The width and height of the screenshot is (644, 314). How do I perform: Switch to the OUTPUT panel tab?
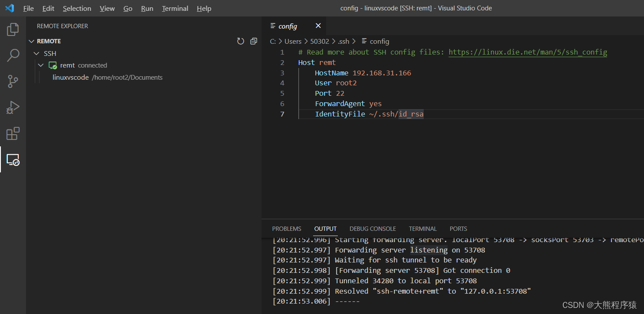(325, 229)
